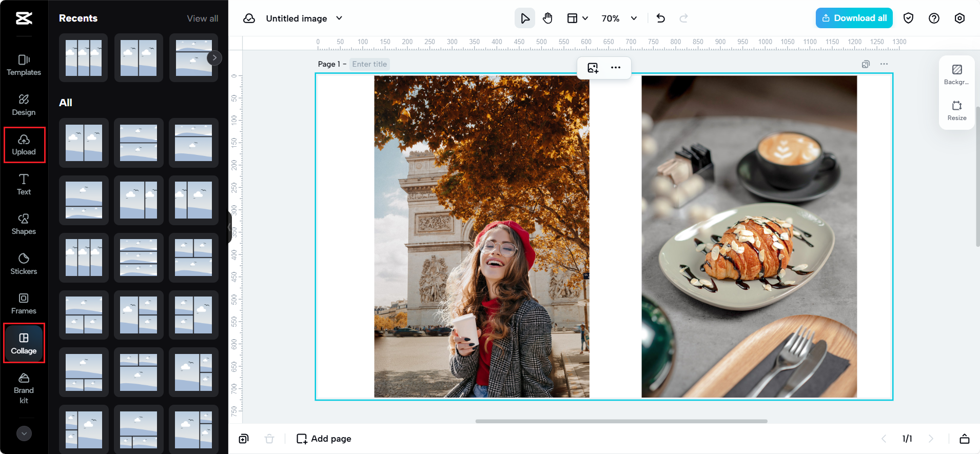Viewport: 980px width, 454px height.
Task: Click the Download all button
Action: [x=854, y=18]
